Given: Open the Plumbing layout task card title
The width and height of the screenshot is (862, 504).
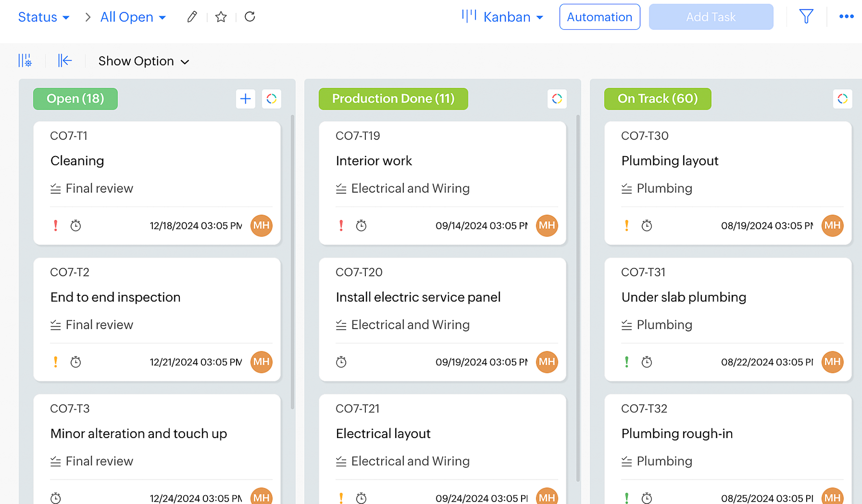Looking at the screenshot, I should click(x=670, y=161).
